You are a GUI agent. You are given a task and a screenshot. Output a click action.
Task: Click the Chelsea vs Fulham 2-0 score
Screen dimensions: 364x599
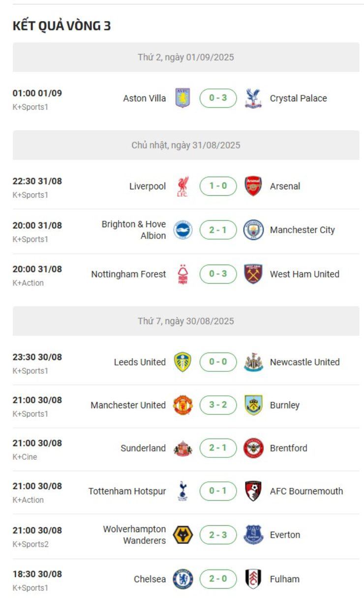(x=218, y=579)
